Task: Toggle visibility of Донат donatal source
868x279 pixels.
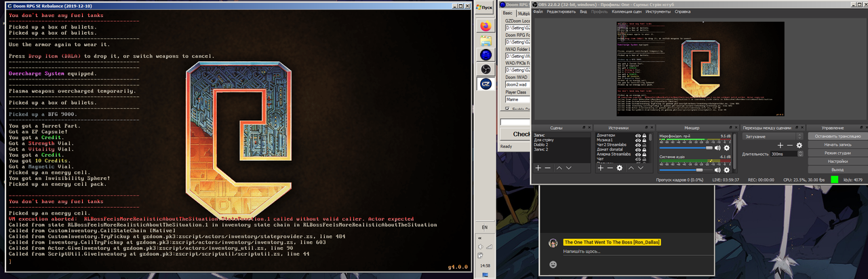Action: (638, 150)
